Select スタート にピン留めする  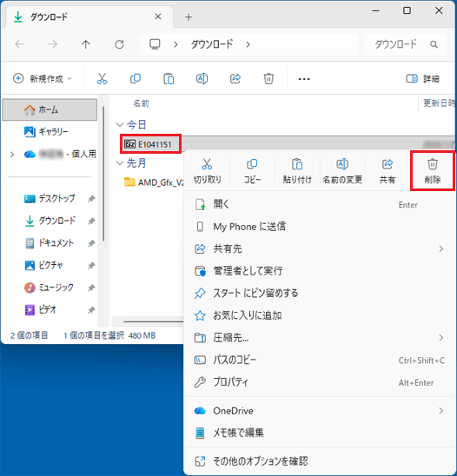pyautogui.click(x=319, y=294)
